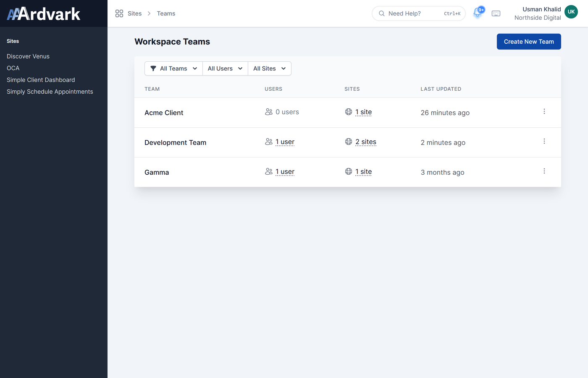Viewport: 588px width, 378px height.
Task: Select the Gamma team name
Action: click(x=157, y=172)
